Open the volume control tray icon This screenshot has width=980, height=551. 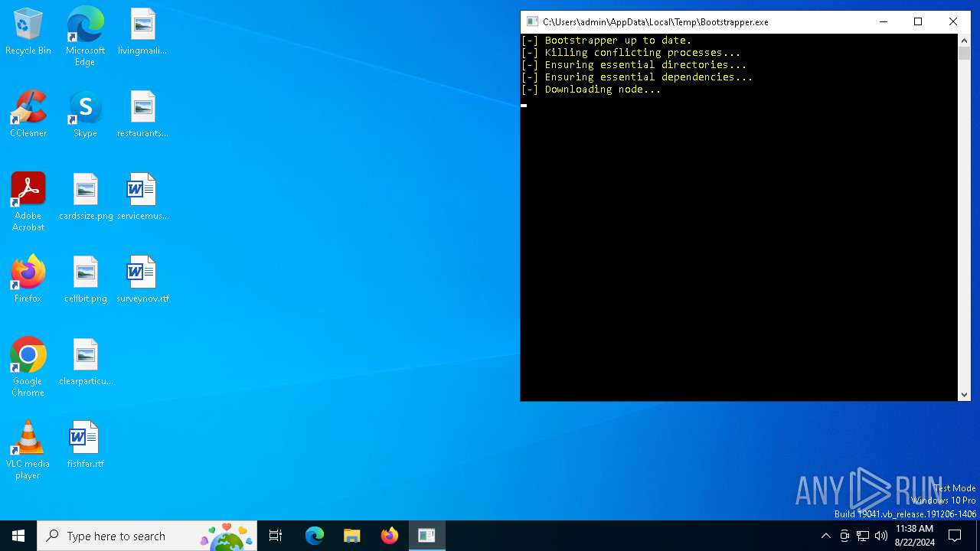[x=881, y=536]
